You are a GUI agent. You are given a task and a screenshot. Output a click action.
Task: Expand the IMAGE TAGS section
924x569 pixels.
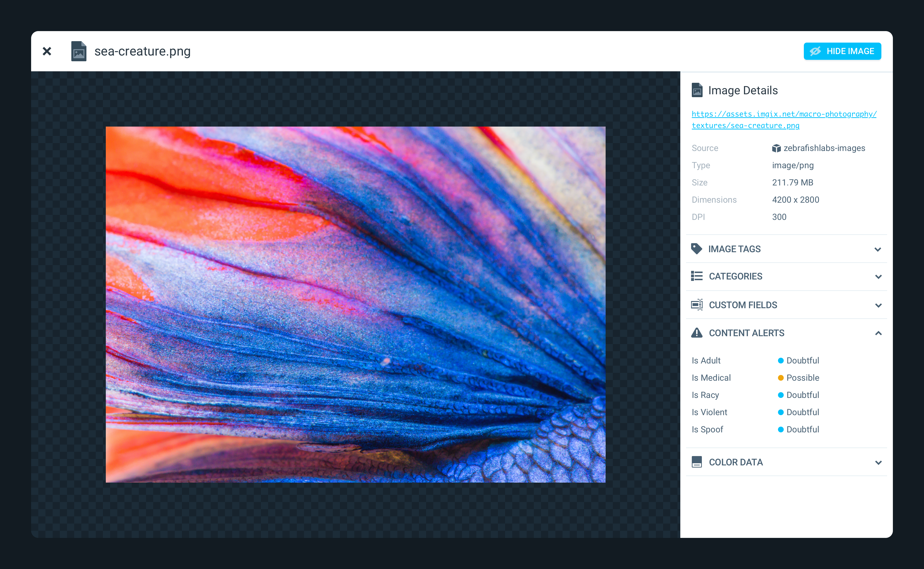pos(879,249)
